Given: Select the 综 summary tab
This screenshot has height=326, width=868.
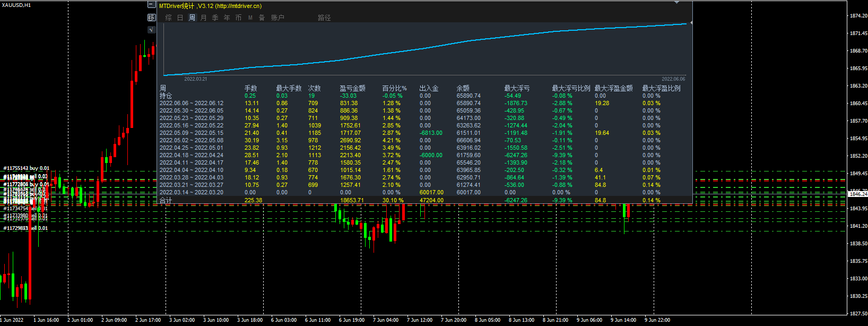Looking at the screenshot, I should coord(169,18).
